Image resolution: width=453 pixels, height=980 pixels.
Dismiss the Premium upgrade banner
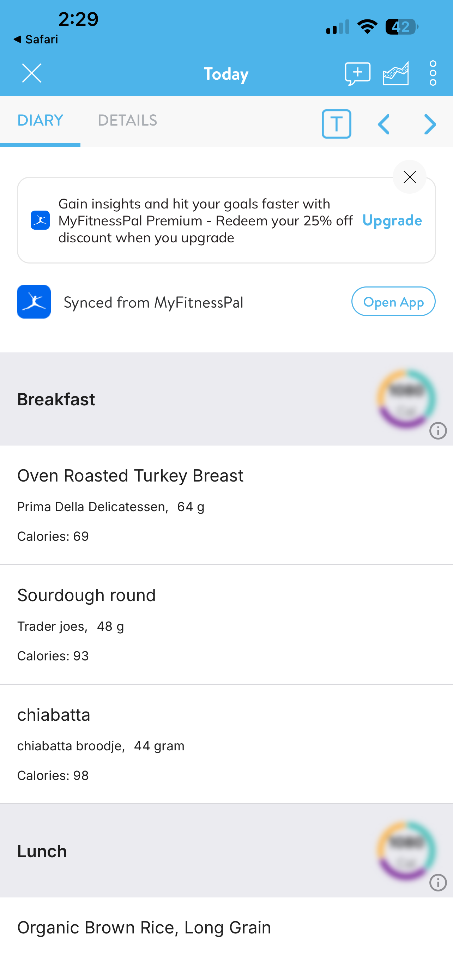pyautogui.click(x=410, y=177)
